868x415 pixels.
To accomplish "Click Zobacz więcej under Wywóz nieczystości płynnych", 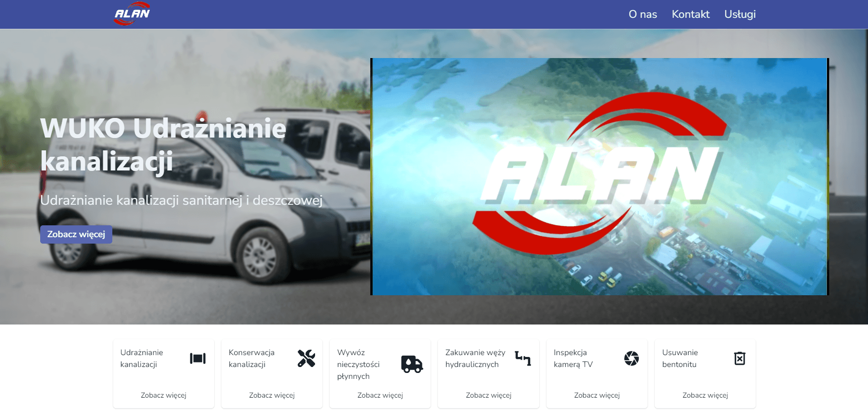I will pyautogui.click(x=380, y=395).
